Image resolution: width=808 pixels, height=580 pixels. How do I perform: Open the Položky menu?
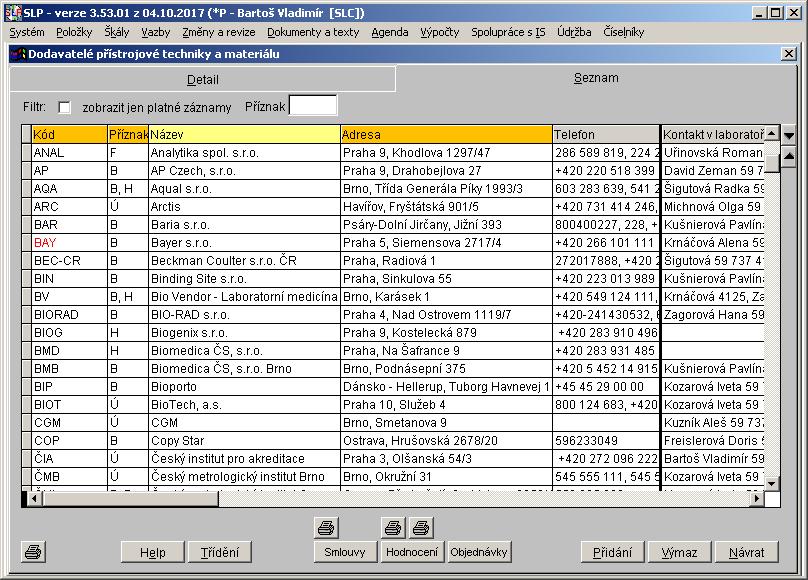[74, 32]
